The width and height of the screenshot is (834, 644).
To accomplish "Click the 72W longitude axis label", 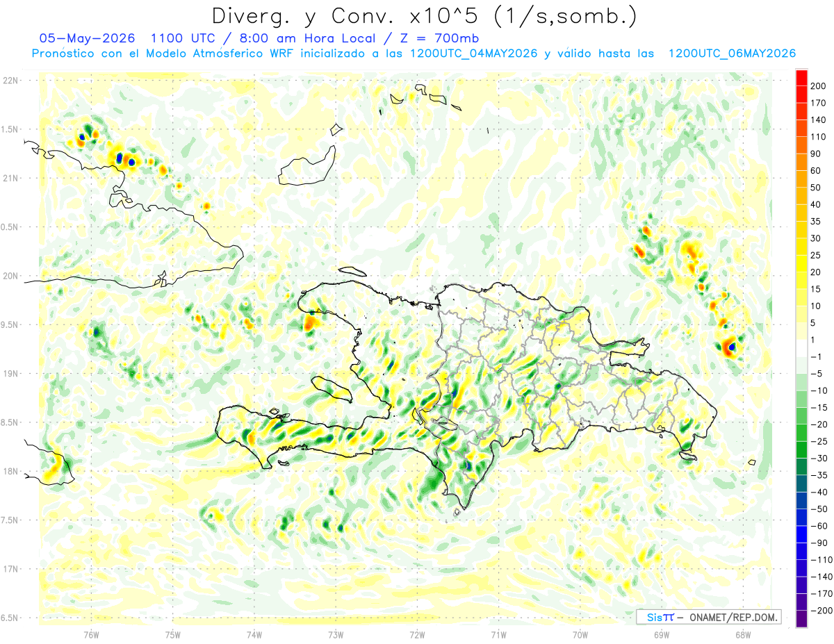I will tap(417, 634).
